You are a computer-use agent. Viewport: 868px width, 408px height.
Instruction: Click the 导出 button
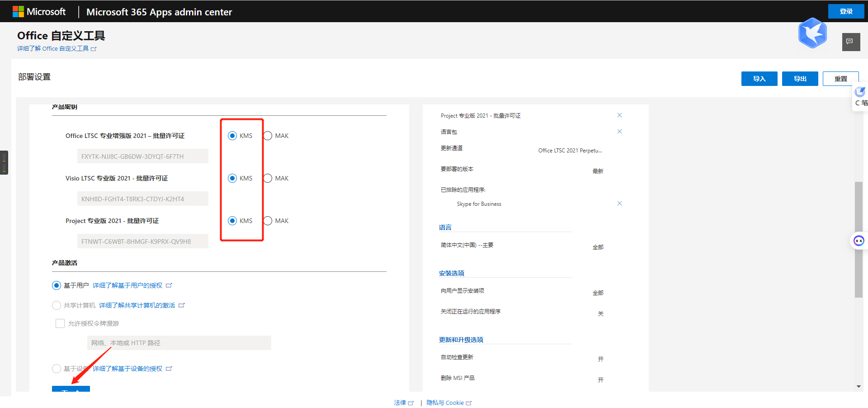pyautogui.click(x=800, y=79)
